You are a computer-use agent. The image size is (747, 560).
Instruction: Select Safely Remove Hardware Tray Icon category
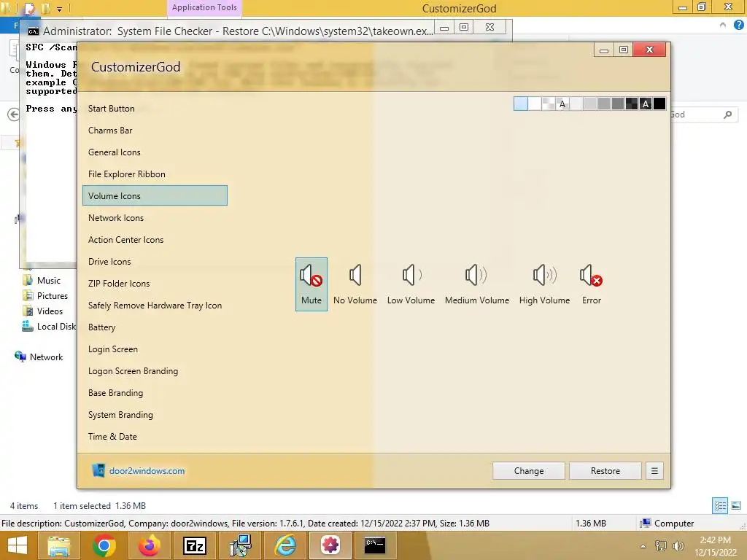pos(155,306)
